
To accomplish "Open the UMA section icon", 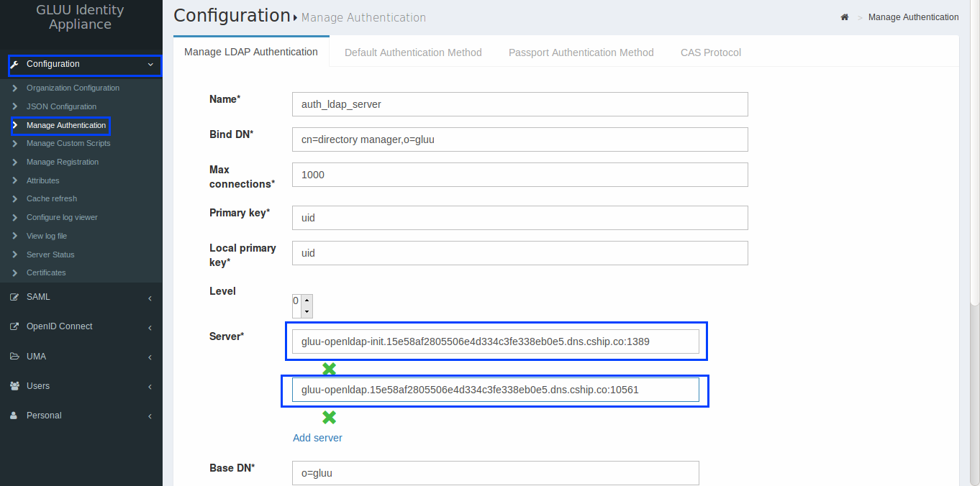I will (15, 356).
